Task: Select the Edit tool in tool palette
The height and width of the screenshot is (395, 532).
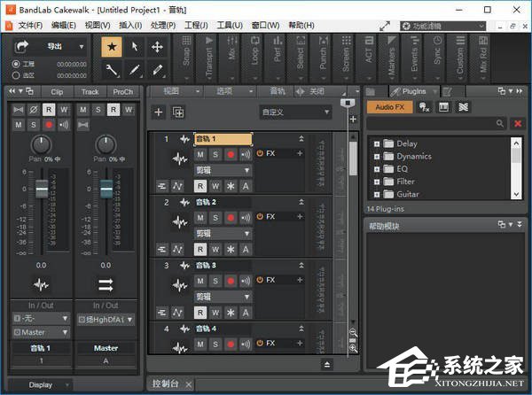Action: pyautogui.click(x=112, y=70)
